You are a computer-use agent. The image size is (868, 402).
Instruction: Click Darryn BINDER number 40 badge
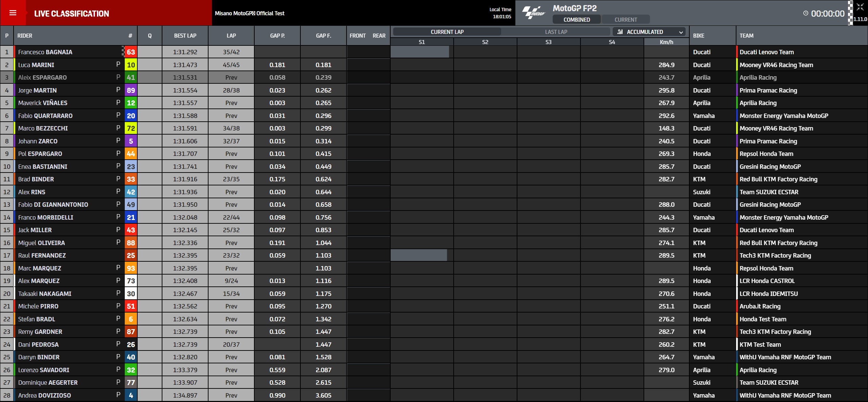131,357
